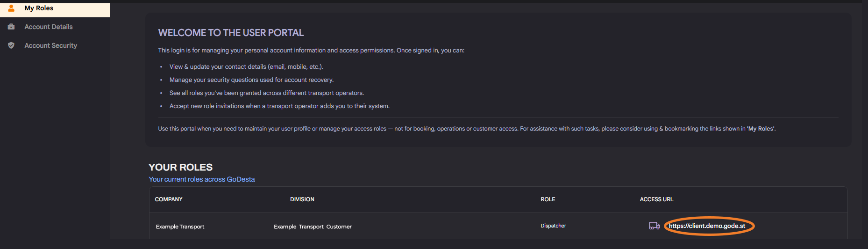Click the YOUR ROLES heading
Viewport: 868px width, 249px height.
coord(180,167)
